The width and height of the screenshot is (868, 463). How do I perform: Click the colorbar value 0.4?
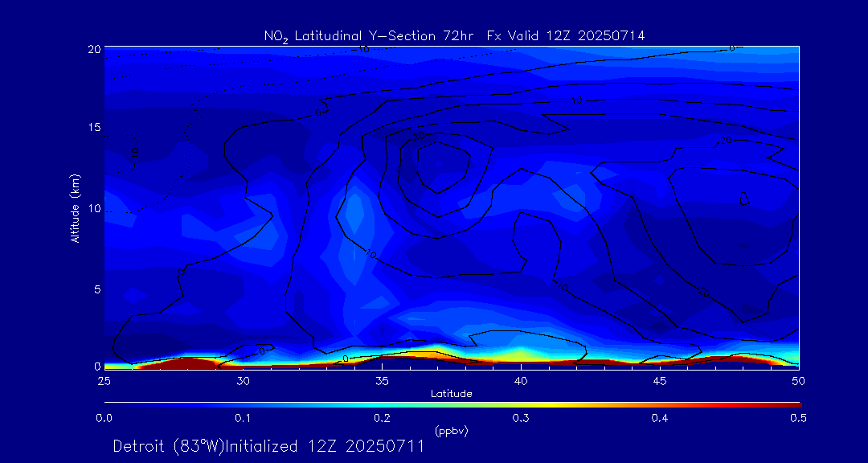coord(660,418)
